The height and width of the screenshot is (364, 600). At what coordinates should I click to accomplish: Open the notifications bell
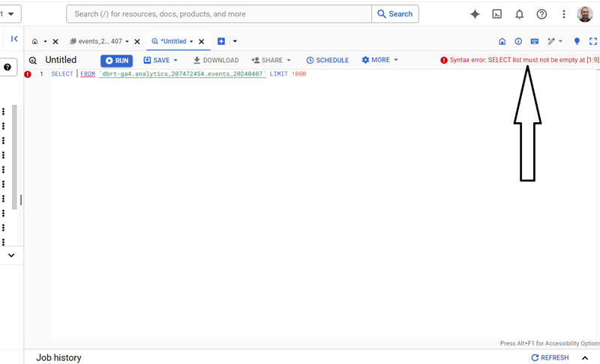pyautogui.click(x=519, y=14)
